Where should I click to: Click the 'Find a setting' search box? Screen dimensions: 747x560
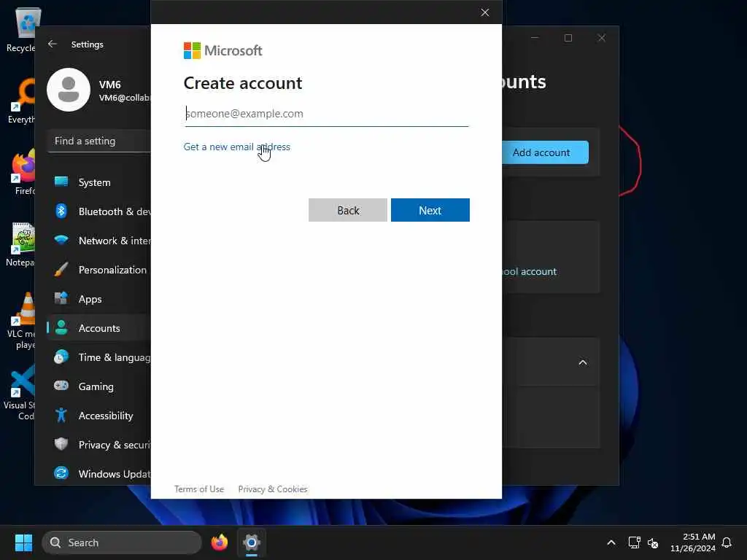point(99,141)
